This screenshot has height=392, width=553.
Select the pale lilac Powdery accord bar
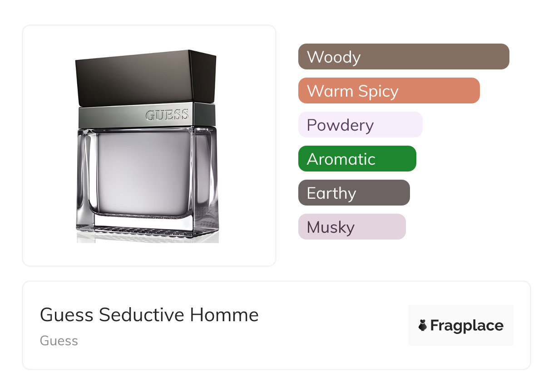click(360, 125)
